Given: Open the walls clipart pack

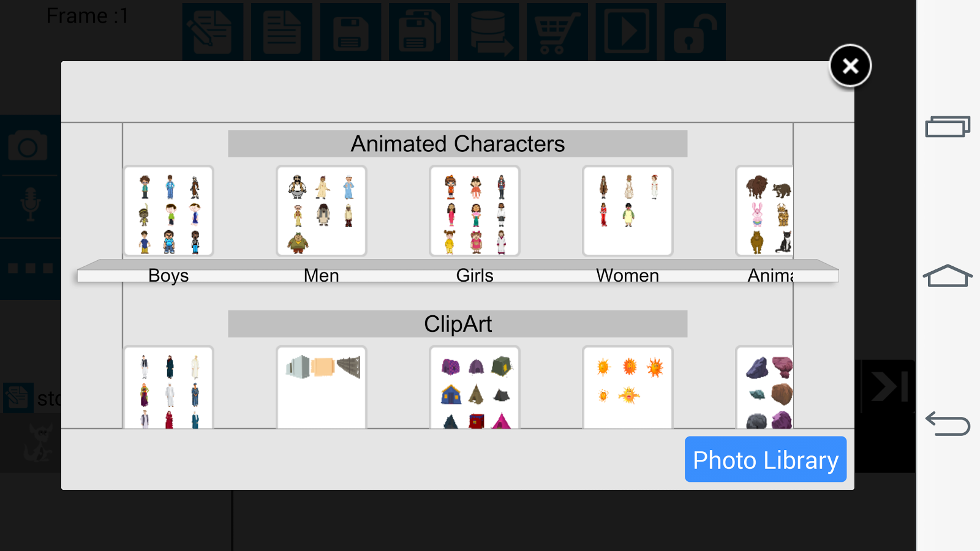Looking at the screenshot, I should coord(322,387).
